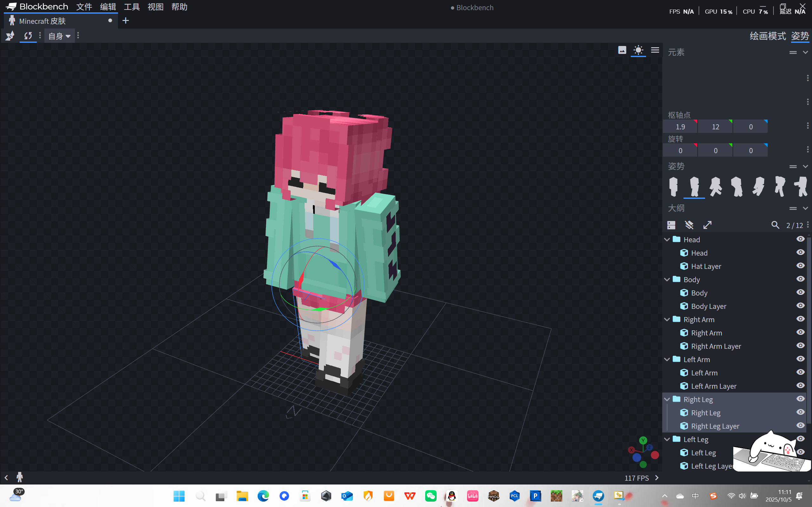Collapse the Left Arm group
This screenshot has height=507, width=812.
click(667, 360)
